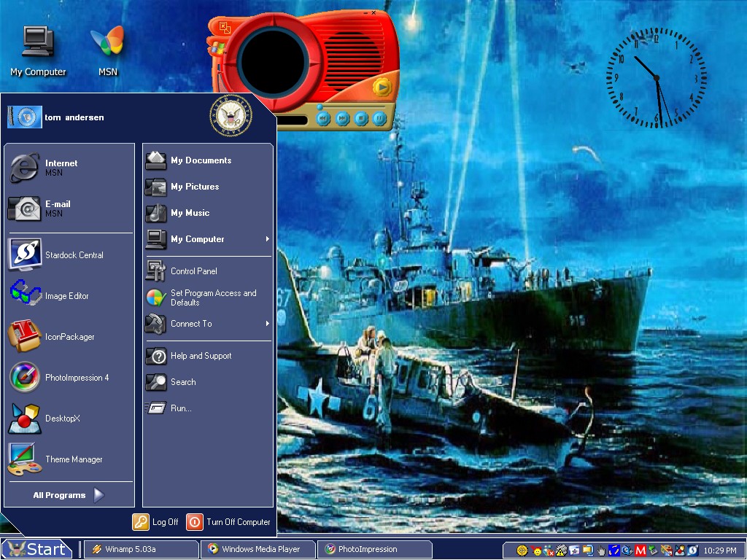Image resolution: width=747 pixels, height=560 pixels.
Task: Click the yellow smiley tray icon
Action: tap(537, 551)
